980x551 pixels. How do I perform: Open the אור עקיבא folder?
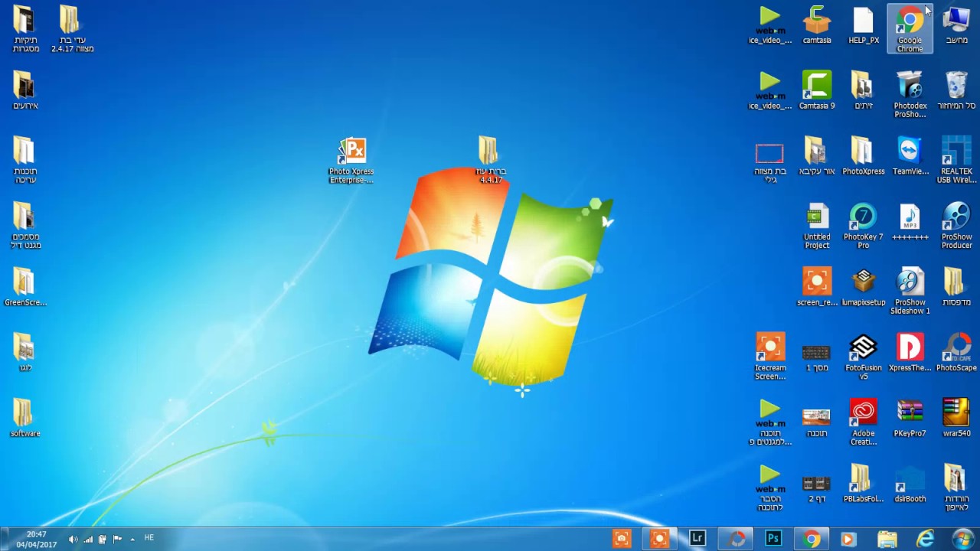[817, 156]
